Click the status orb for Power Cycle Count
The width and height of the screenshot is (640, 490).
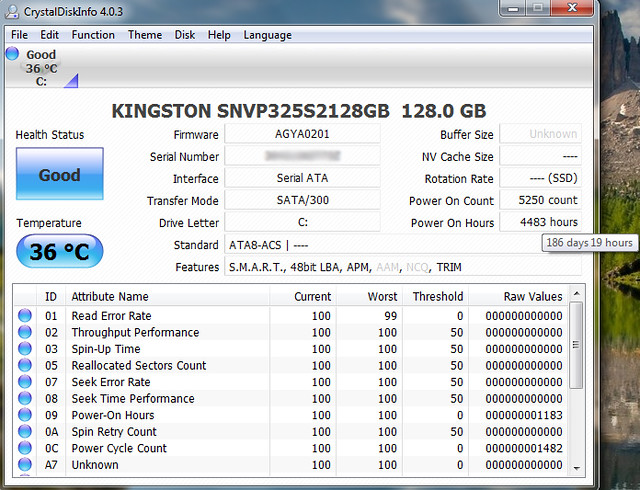point(25,448)
